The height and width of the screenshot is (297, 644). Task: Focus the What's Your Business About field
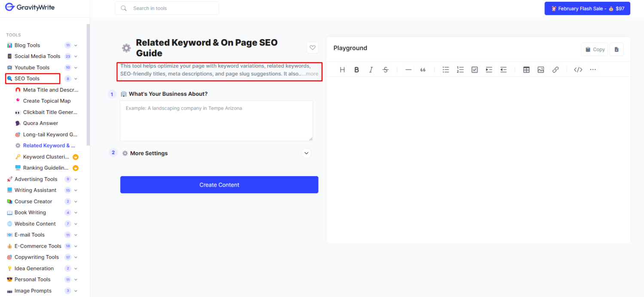(216, 121)
